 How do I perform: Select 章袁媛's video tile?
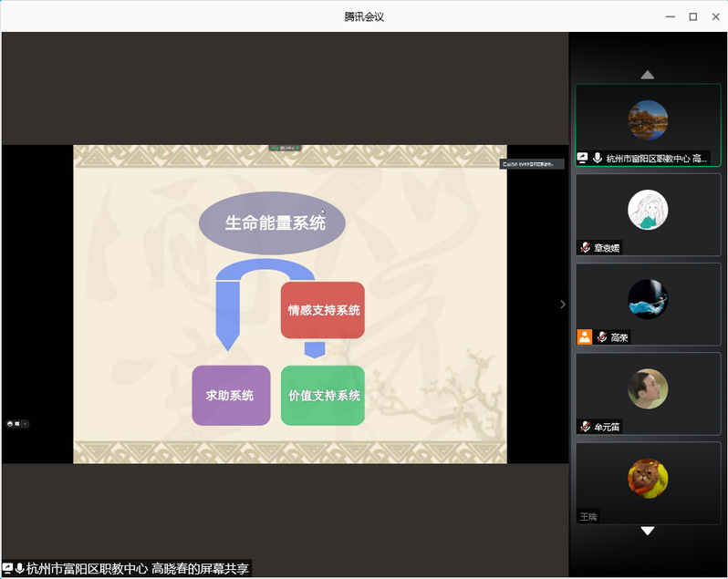648,214
